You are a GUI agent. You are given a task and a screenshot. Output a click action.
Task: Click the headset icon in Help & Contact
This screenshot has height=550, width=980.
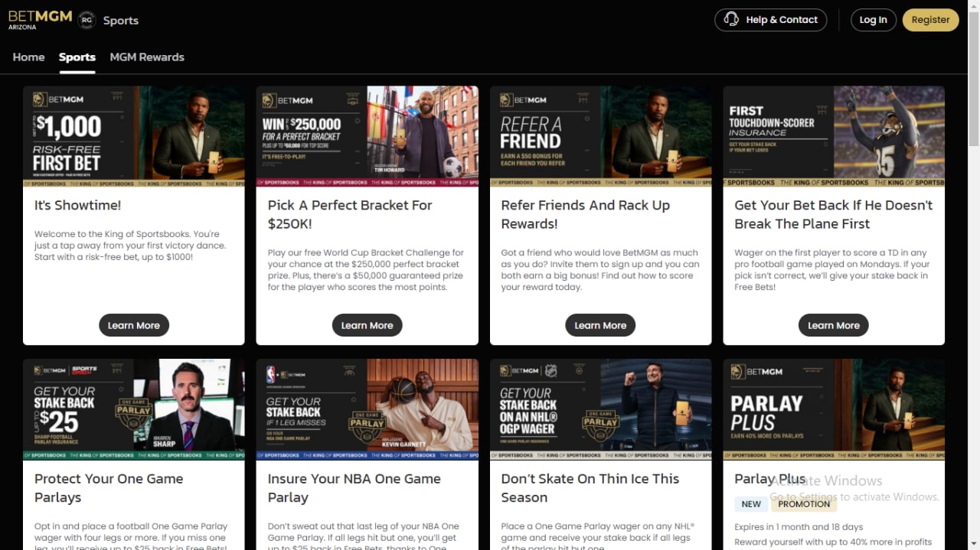pyautogui.click(x=731, y=20)
